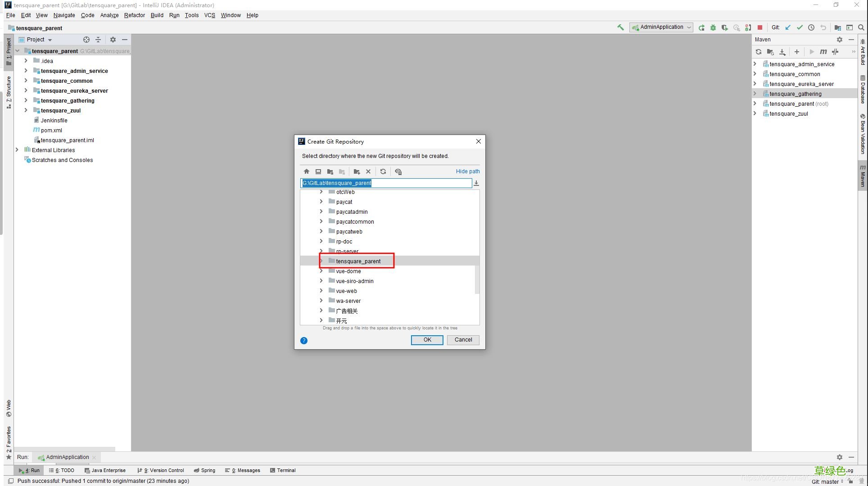Click the Git: master branch widget

(x=827, y=481)
